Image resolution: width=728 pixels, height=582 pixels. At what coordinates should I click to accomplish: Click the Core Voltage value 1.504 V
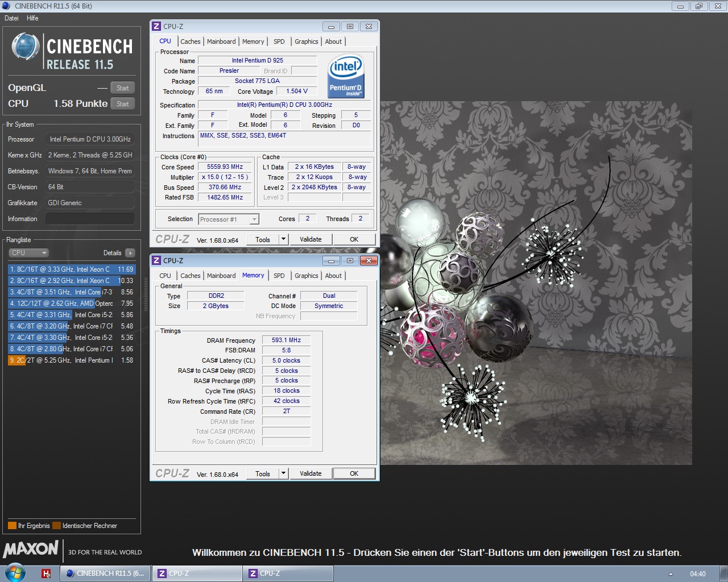click(x=297, y=91)
